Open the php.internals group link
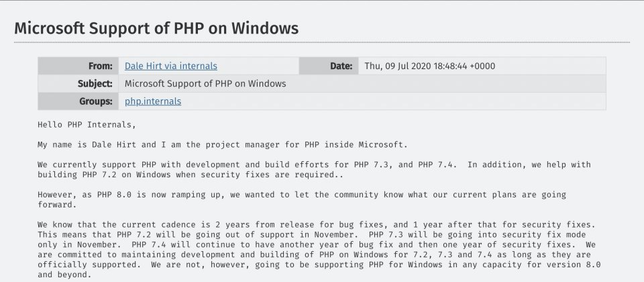This screenshot has width=644, height=282. point(153,101)
